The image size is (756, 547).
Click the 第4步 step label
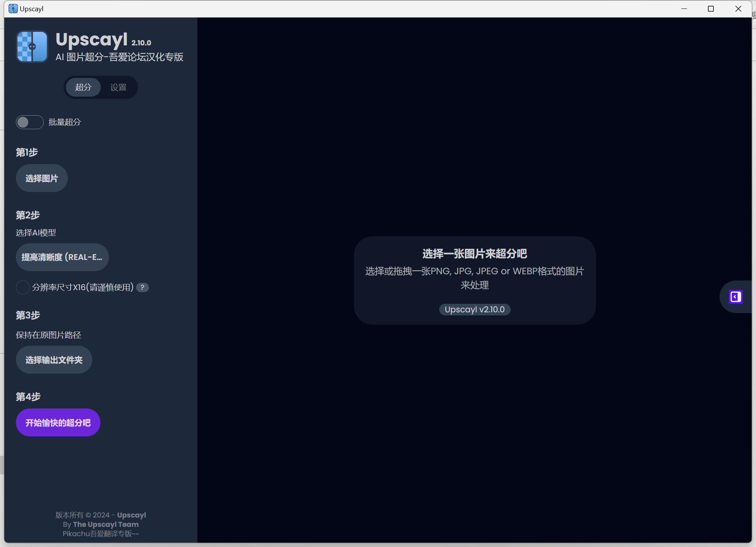28,397
